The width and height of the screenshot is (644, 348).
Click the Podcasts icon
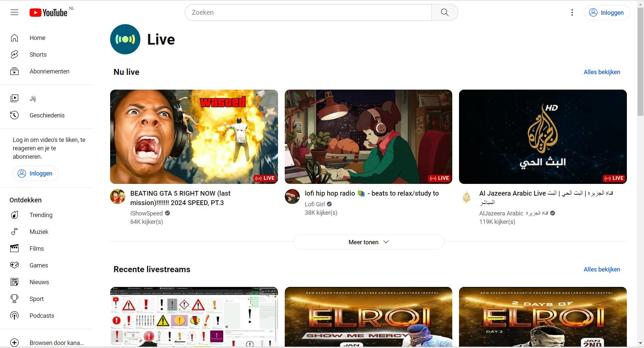click(14, 316)
